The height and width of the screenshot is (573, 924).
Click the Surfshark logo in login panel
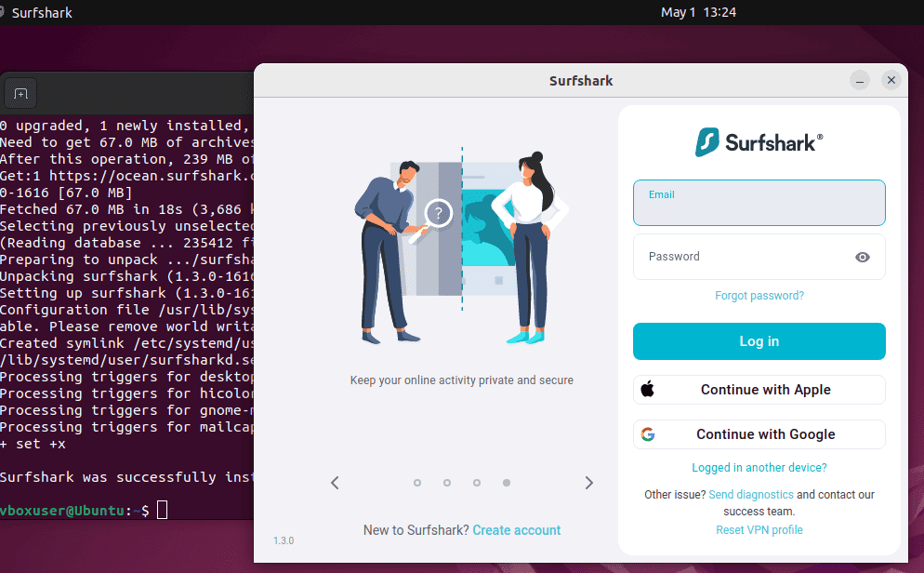click(759, 142)
